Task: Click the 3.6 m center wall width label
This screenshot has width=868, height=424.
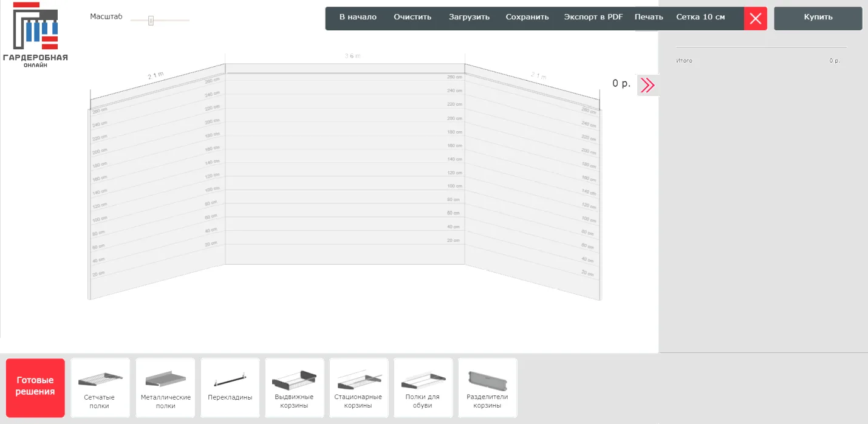Action: (352, 56)
